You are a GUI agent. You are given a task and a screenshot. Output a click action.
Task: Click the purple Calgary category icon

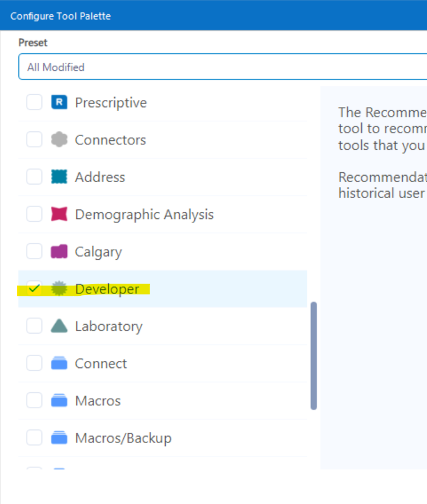59,251
